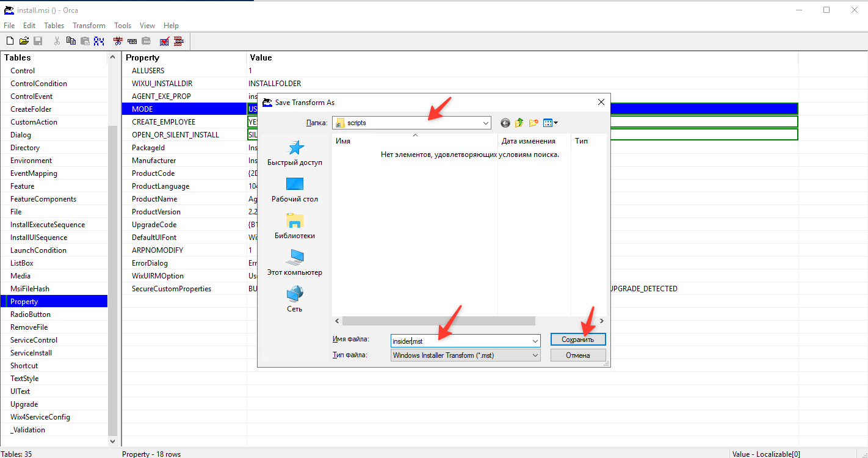Viewport: 868px width, 458px height.
Task: Open the Validate icon with the red checkmark
Action: coord(164,41)
